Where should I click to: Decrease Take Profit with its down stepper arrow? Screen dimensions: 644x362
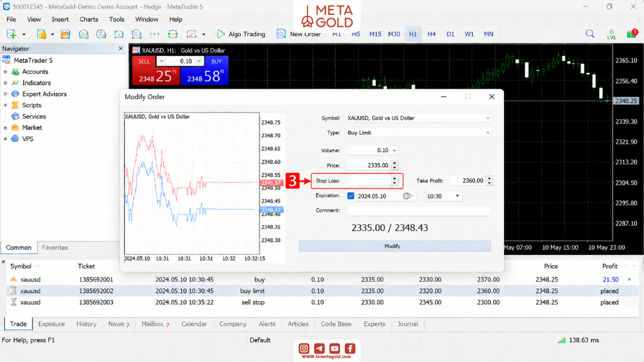coord(489,183)
